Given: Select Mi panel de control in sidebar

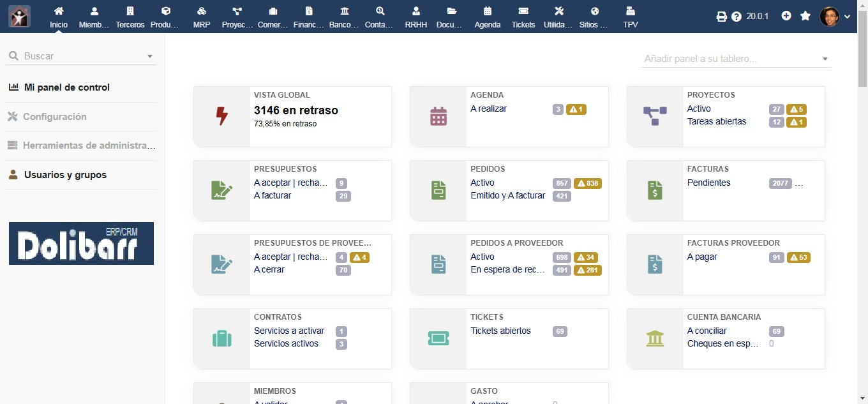Looking at the screenshot, I should tap(66, 87).
